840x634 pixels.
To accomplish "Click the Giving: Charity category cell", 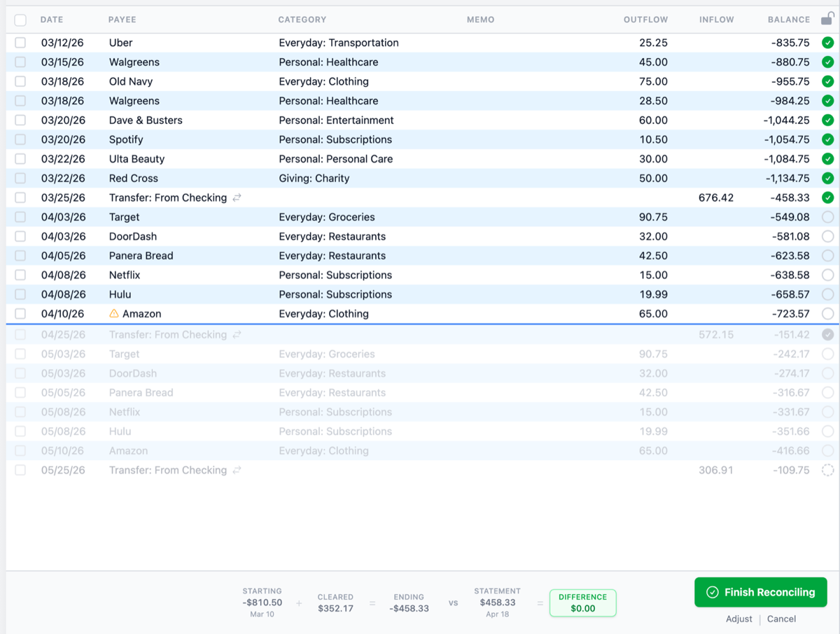I will pyautogui.click(x=314, y=178).
